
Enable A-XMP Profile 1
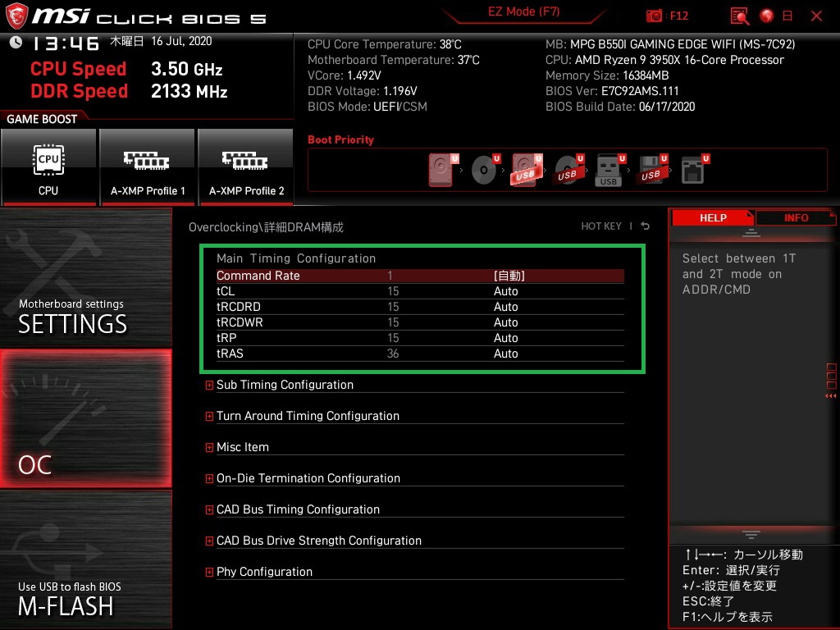(148, 167)
